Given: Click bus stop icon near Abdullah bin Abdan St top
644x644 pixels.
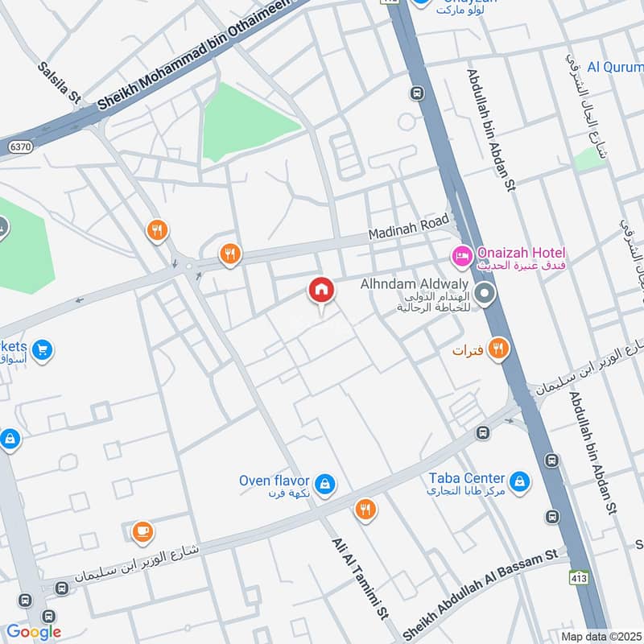Looking at the screenshot, I should [417, 93].
